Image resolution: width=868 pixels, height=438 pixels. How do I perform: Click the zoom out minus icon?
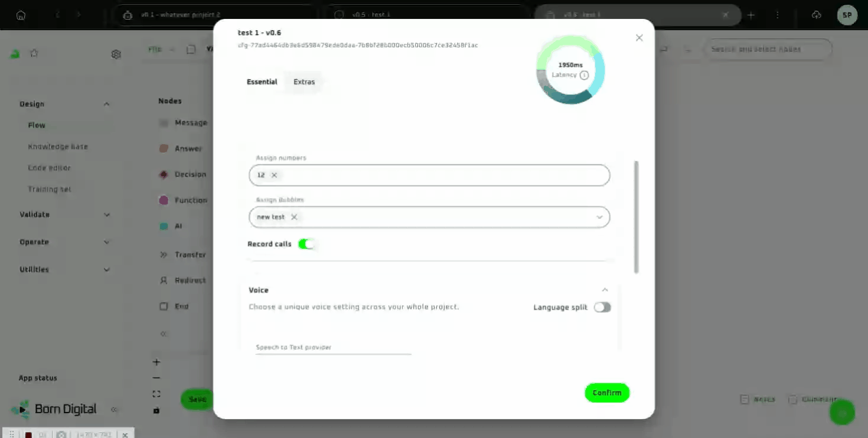coord(156,378)
